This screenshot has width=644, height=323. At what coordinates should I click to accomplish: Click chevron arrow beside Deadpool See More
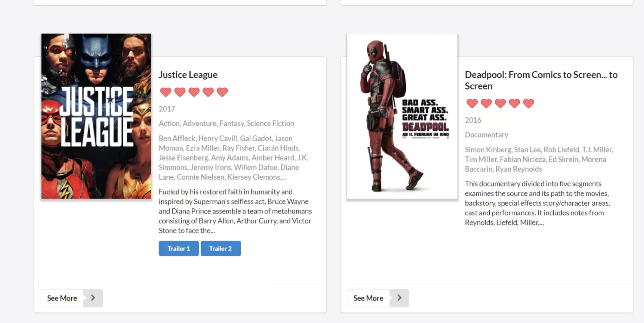point(399,298)
